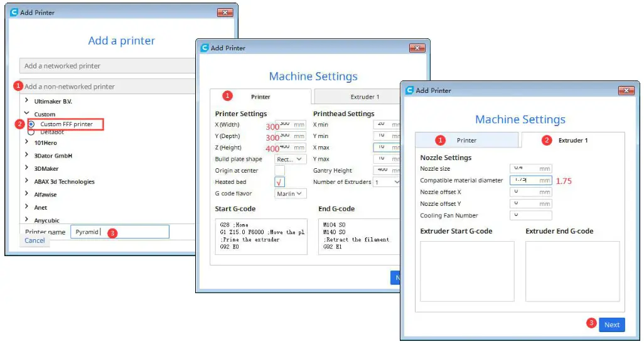Close the leftmost Add Printer window

point(225,13)
